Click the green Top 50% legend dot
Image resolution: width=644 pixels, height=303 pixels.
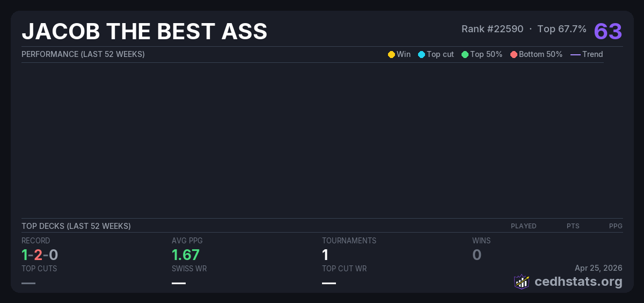(x=465, y=54)
